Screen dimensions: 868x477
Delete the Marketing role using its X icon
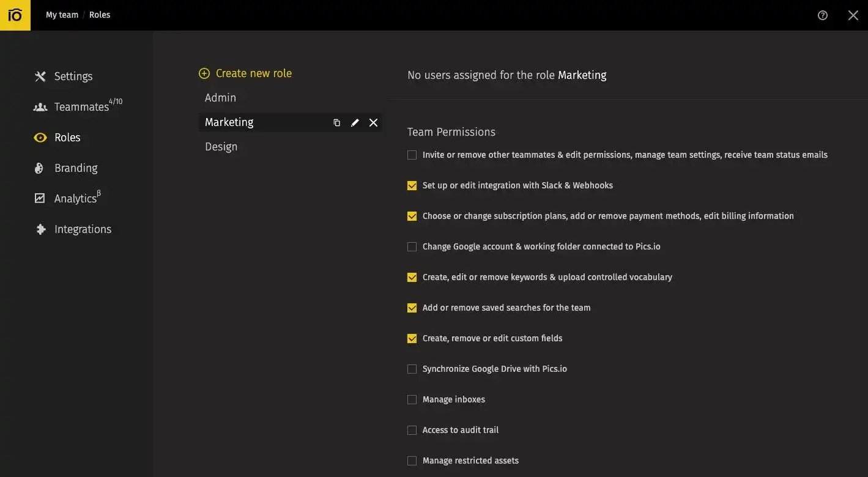click(x=373, y=122)
